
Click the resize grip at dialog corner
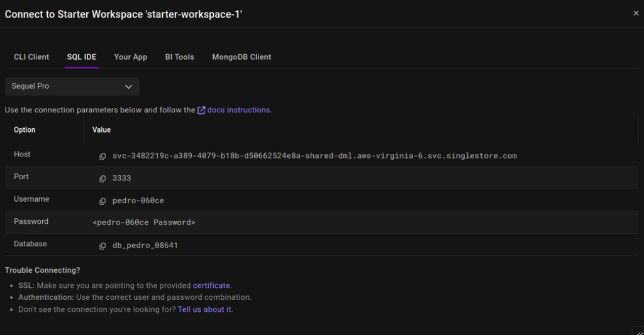click(x=639, y=332)
